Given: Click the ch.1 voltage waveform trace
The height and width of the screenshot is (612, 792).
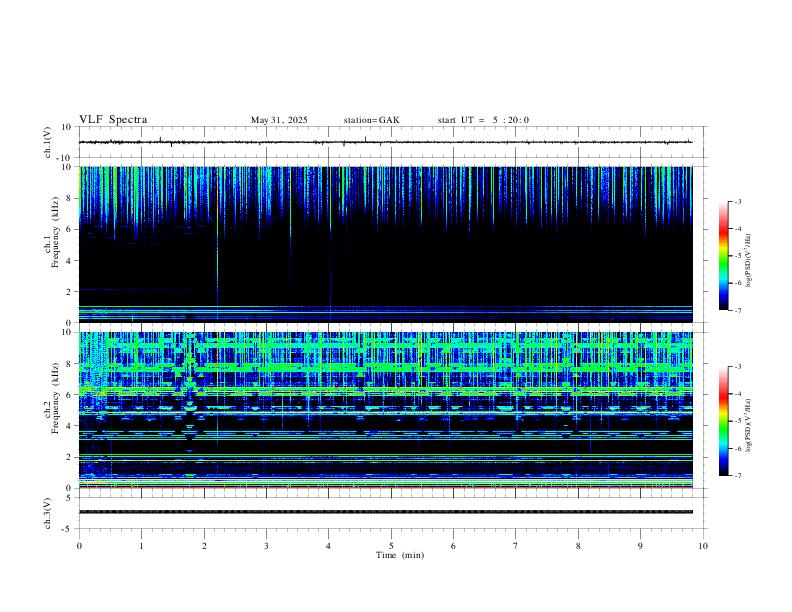Looking at the screenshot, I should tap(385, 142).
